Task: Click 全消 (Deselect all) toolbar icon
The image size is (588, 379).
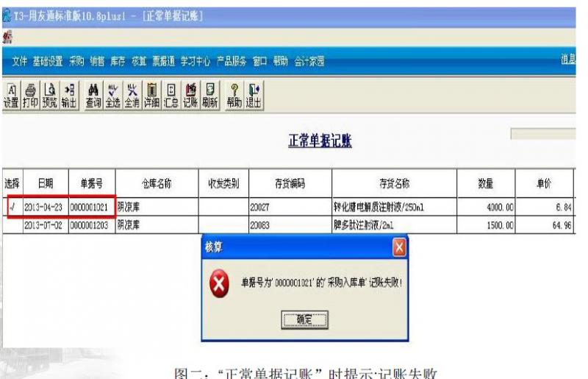Action: [132, 96]
